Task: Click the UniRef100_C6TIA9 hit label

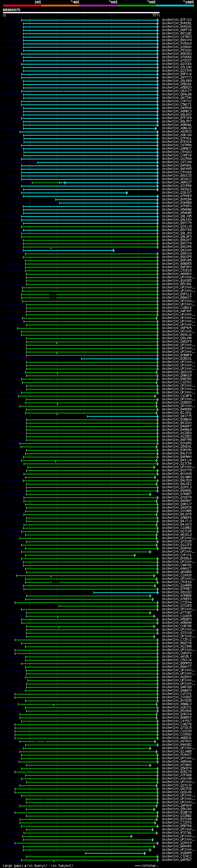Action: tap(176, 162)
